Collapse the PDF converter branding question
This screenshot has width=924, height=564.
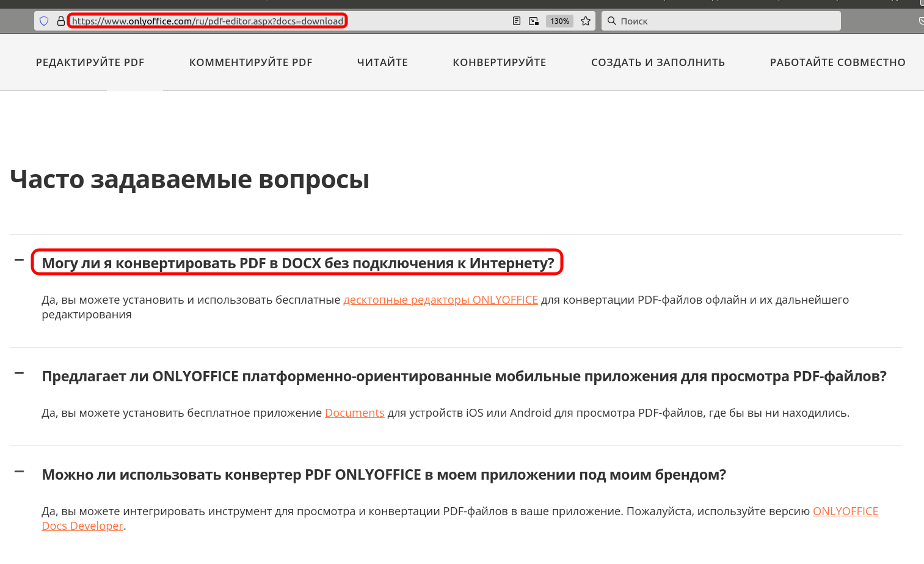[x=20, y=472]
